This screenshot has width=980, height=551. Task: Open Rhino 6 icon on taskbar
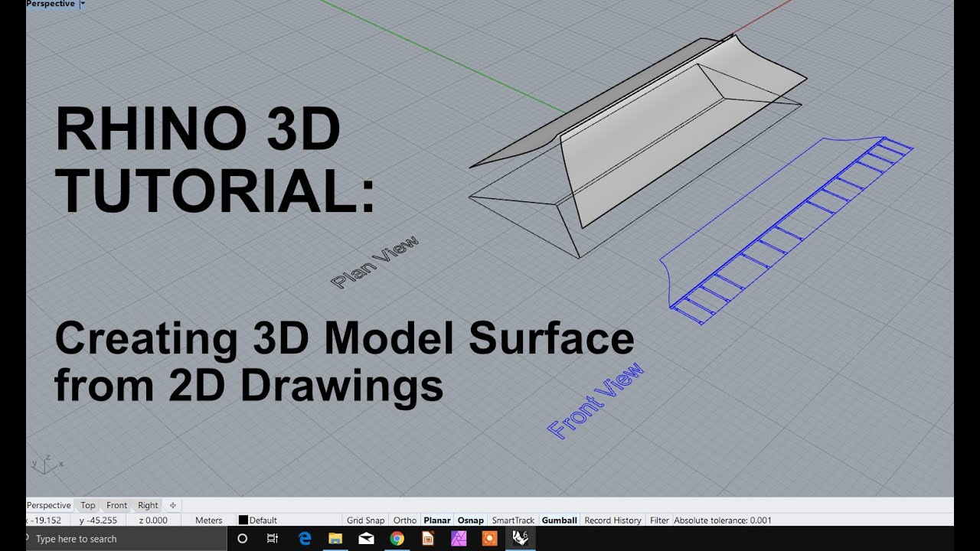(x=521, y=539)
